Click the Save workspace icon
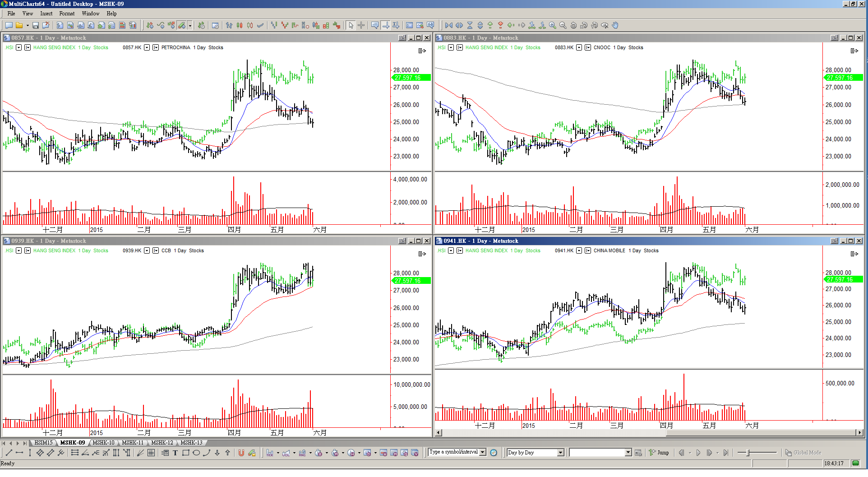This screenshot has width=868, height=477. 35,26
